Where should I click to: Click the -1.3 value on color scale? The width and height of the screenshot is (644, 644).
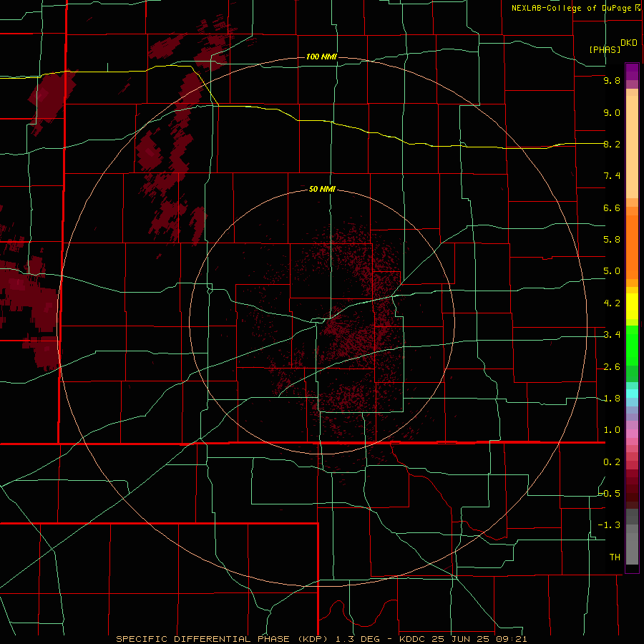[x=610, y=525]
